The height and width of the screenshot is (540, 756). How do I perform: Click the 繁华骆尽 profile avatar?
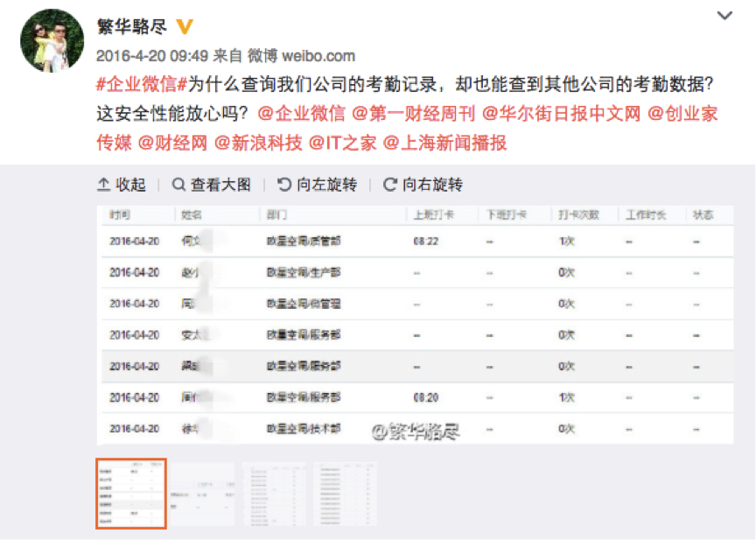pyautogui.click(x=52, y=40)
